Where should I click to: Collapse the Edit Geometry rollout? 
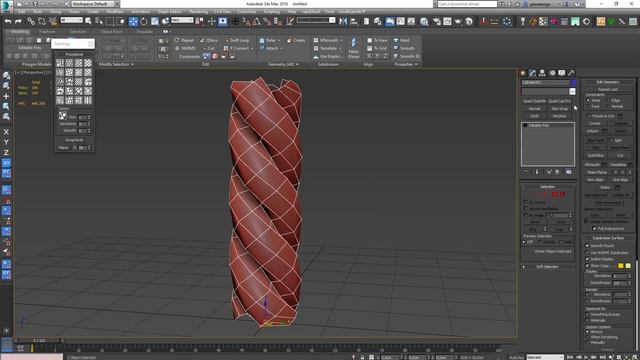(x=608, y=82)
